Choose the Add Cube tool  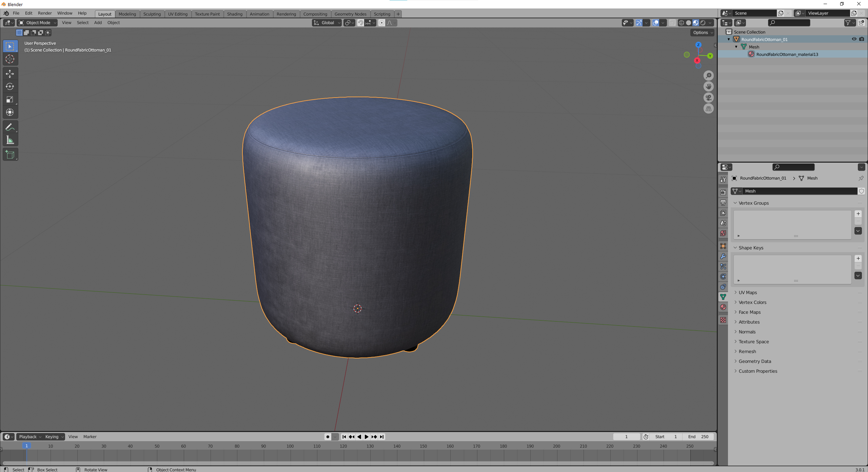coord(10,155)
